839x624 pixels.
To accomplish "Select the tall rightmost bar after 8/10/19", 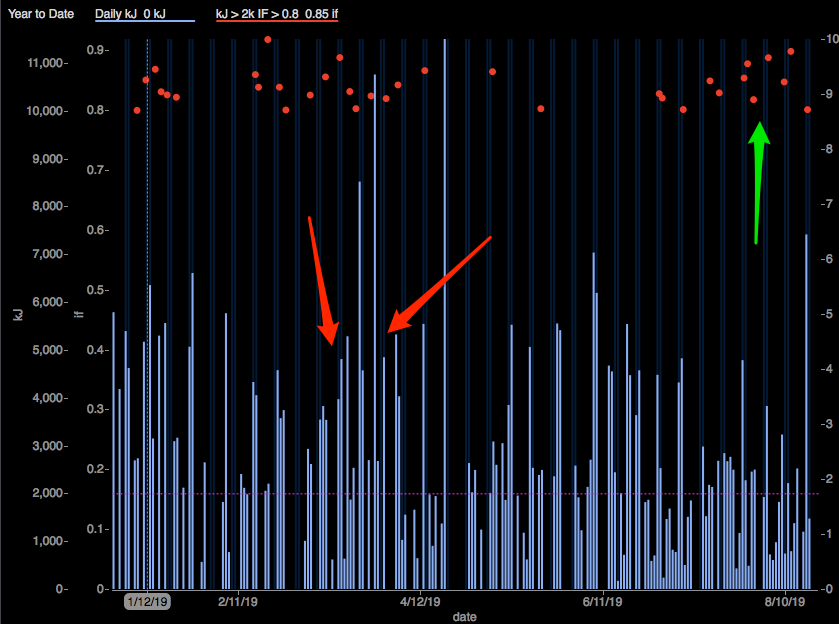I will click(806, 412).
